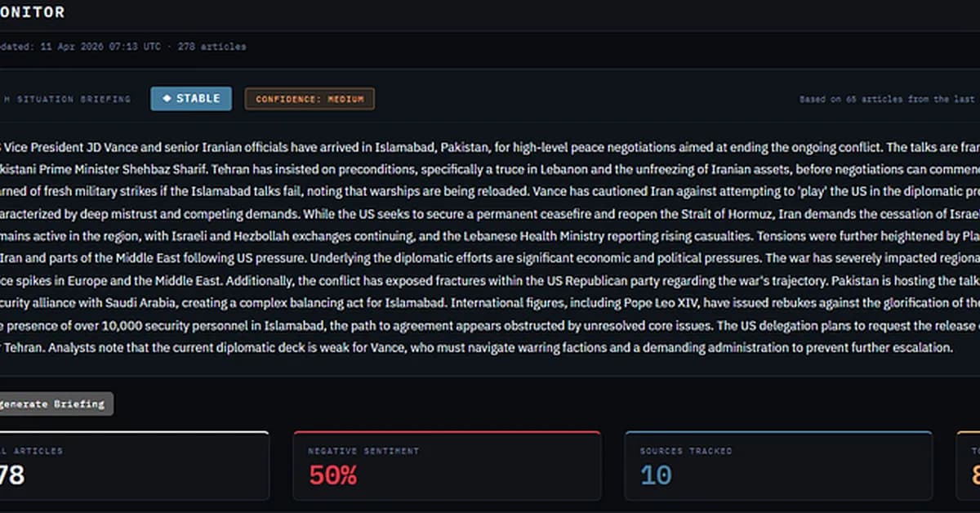Click the 'Based on 65 articles' link

click(x=890, y=97)
